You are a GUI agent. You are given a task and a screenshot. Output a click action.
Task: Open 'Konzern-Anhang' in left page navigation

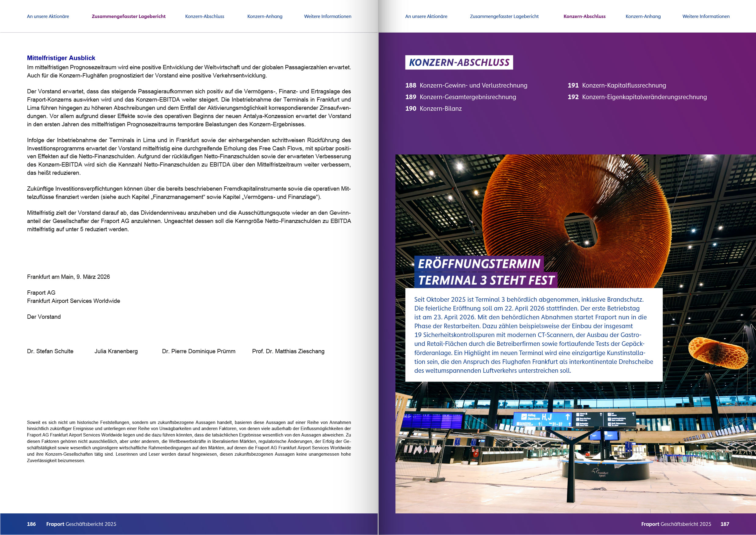[x=265, y=16]
